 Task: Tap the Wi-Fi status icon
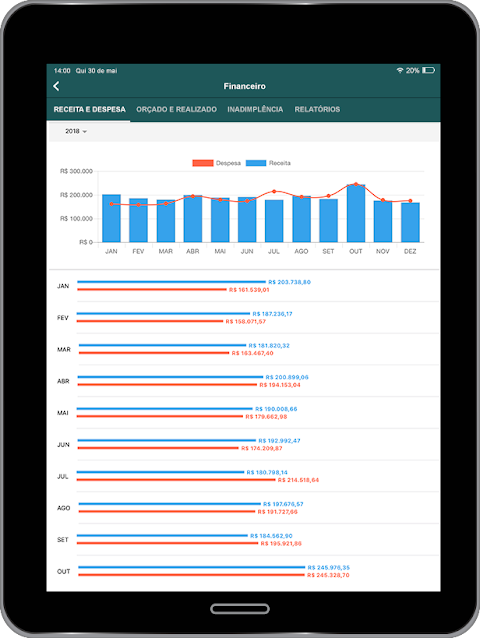[x=400, y=70]
